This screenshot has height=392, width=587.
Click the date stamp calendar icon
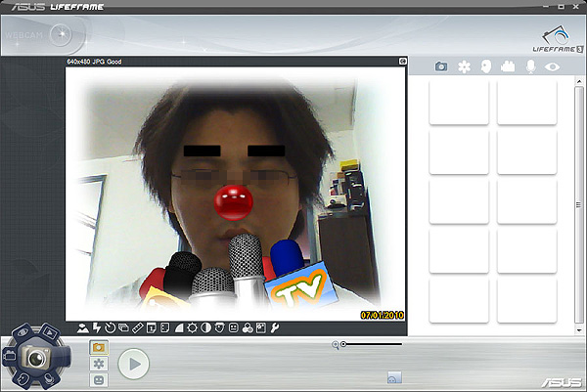[152, 328]
